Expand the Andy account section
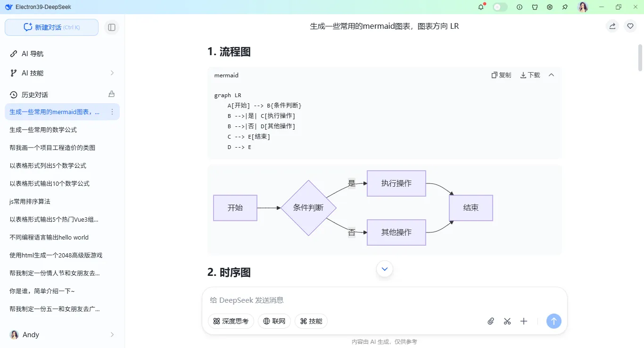The width and height of the screenshot is (644, 348). [x=61, y=335]
